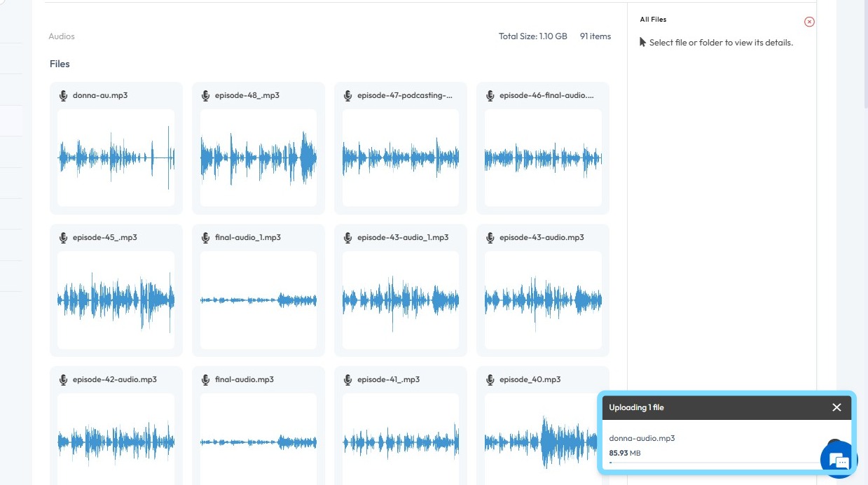
Task: Click the microphone icon of episode-45_.mp3
Action: click(63, 237)
